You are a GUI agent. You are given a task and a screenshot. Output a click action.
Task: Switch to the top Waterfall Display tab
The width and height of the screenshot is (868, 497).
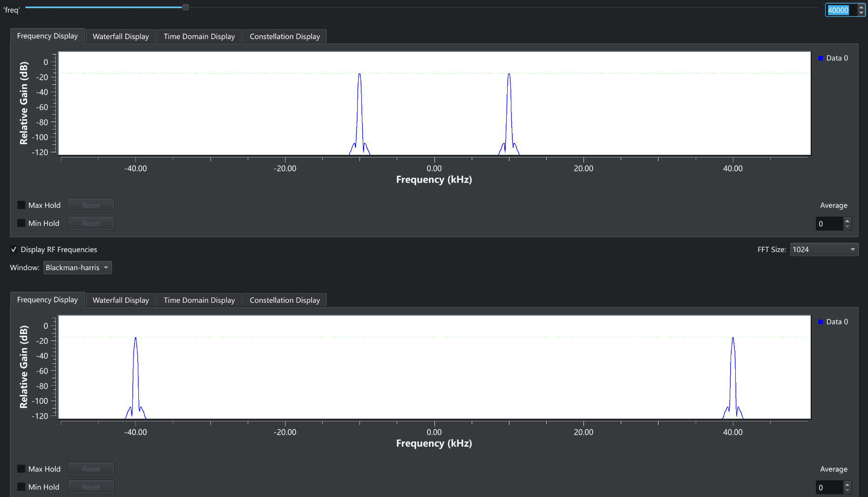[x=121, y=36]
